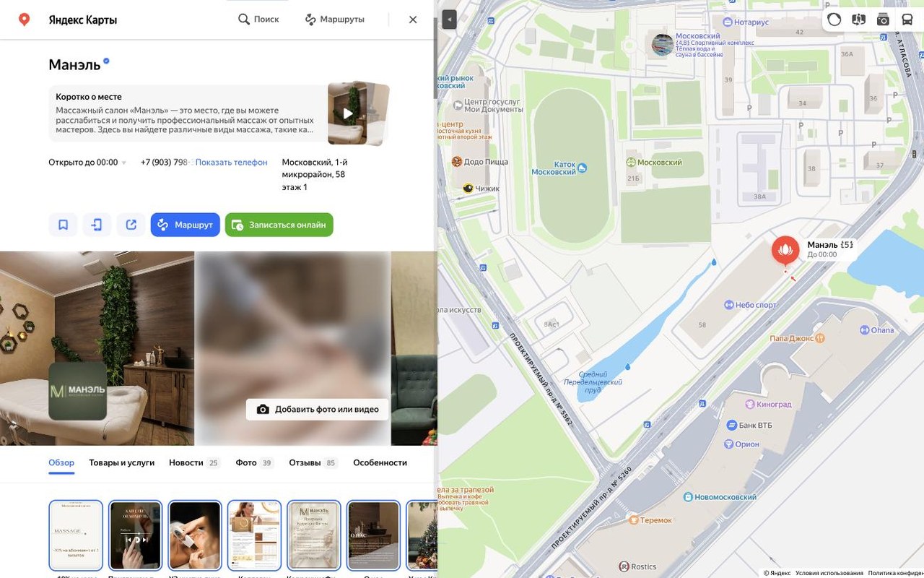Click the Чижик store marker

click(481, 189)
